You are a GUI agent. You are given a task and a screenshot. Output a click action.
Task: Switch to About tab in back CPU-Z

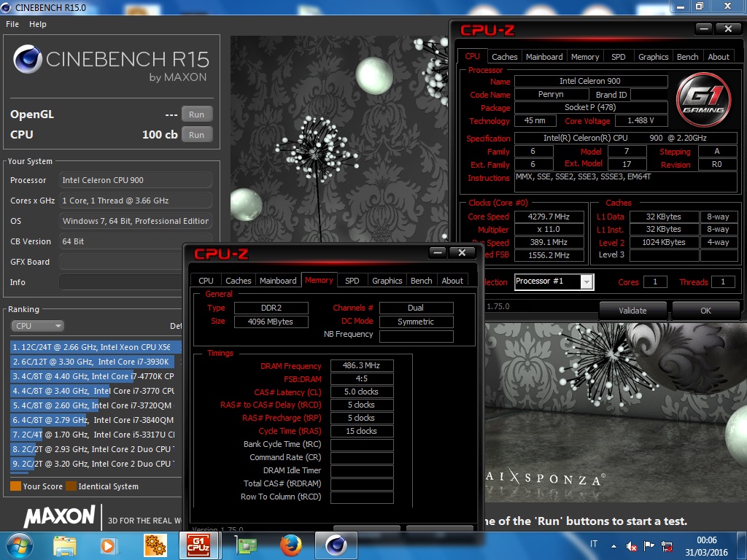pos(719,57)
